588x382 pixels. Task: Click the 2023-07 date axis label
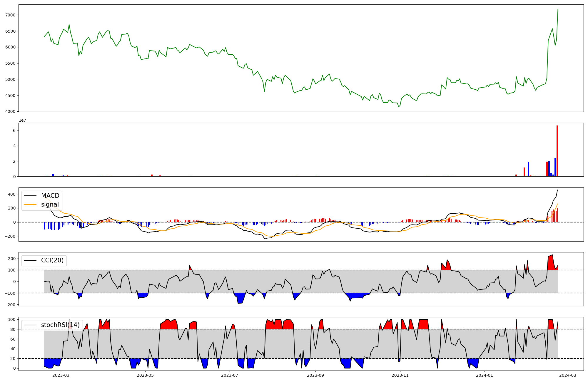tap(229, 375)
